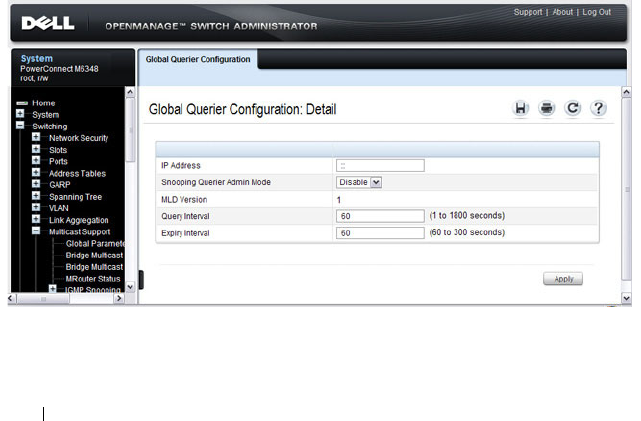
Task: Expand the System tree node
Action: tap(20, 114)
